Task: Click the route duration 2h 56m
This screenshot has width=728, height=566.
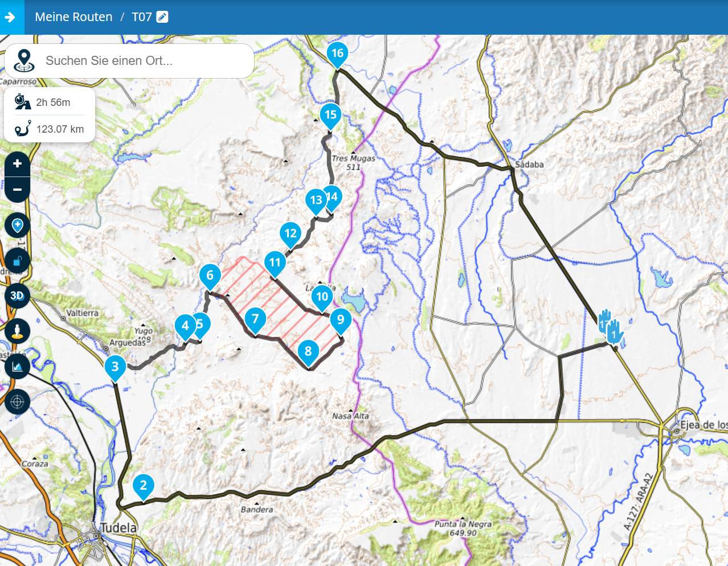Action: click(52, 102)
